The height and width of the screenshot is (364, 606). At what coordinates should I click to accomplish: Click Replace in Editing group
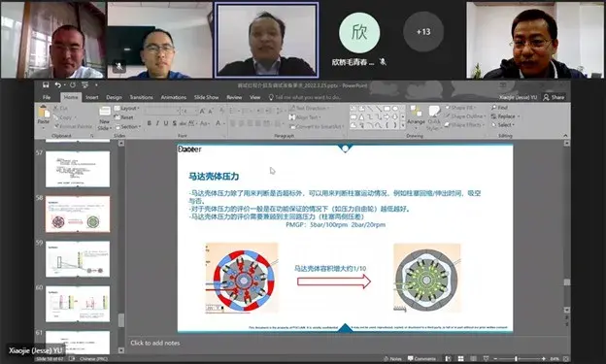coord(505,116)
